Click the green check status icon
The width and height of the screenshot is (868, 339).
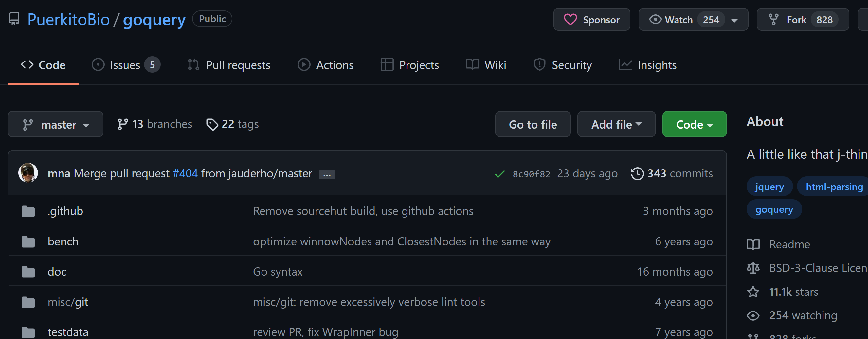(x=499, y=174)
